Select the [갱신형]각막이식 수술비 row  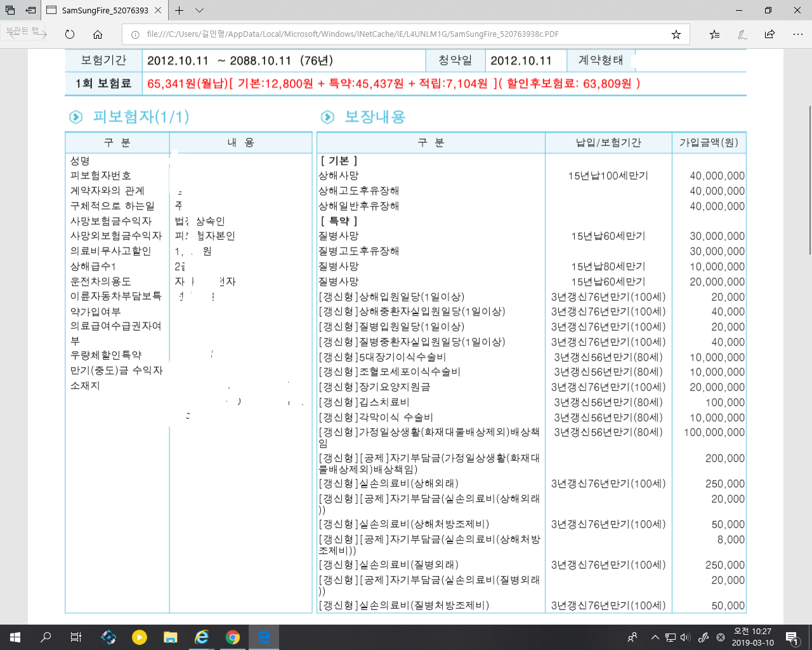point(532,418)
